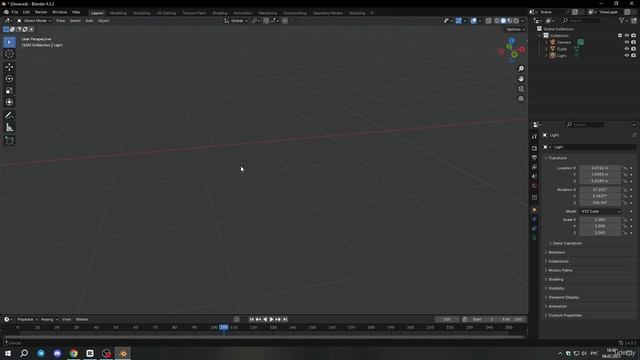Select the Add Cube tool
640x360 pixels.
[9, 140]
